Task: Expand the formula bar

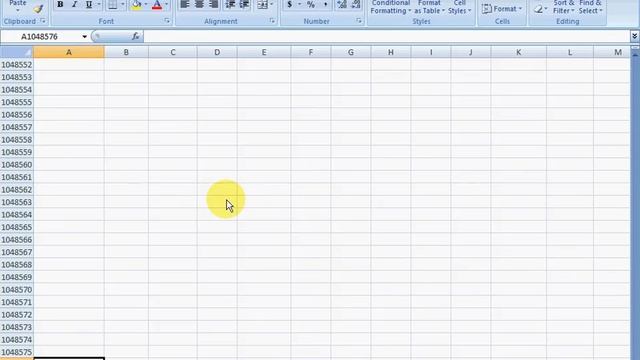Action: (x=634, y=36)
